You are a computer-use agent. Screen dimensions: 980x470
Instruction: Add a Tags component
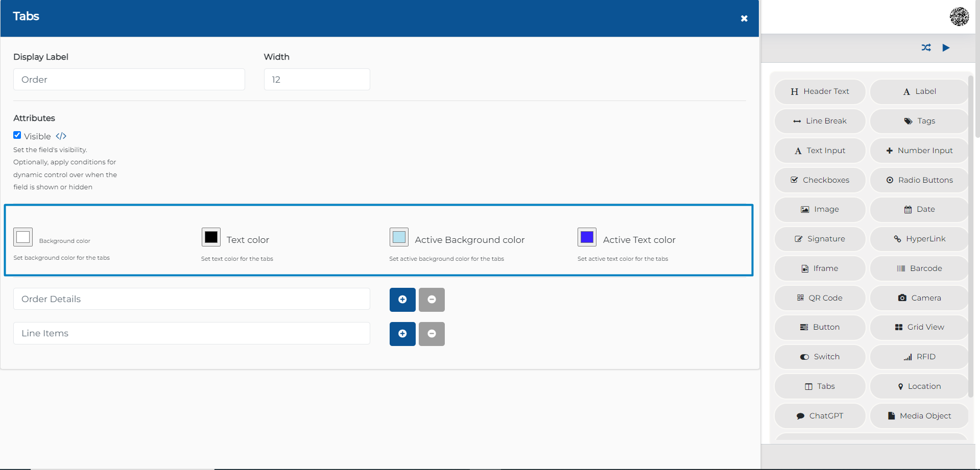919,121
